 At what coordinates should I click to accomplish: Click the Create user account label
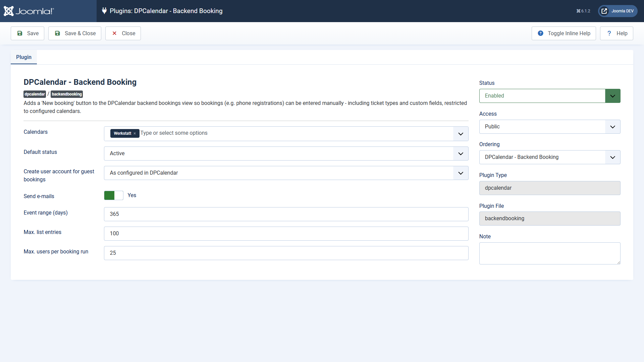click(59, 176)
